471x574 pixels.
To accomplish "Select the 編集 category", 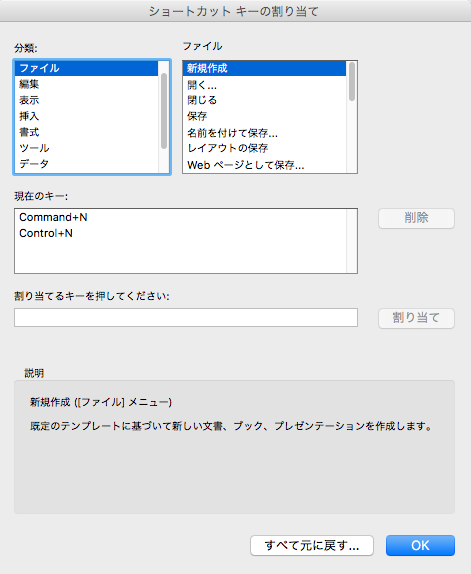I will 86,84.
